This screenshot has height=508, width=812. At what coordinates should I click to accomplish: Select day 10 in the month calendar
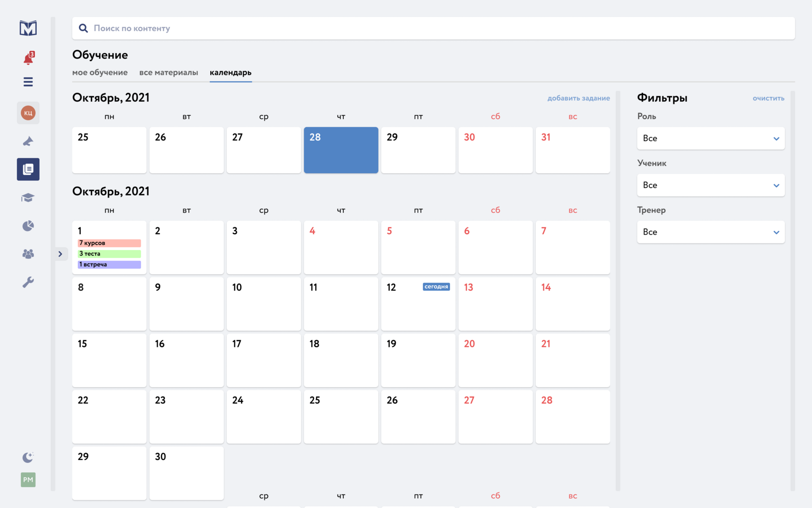264,304
